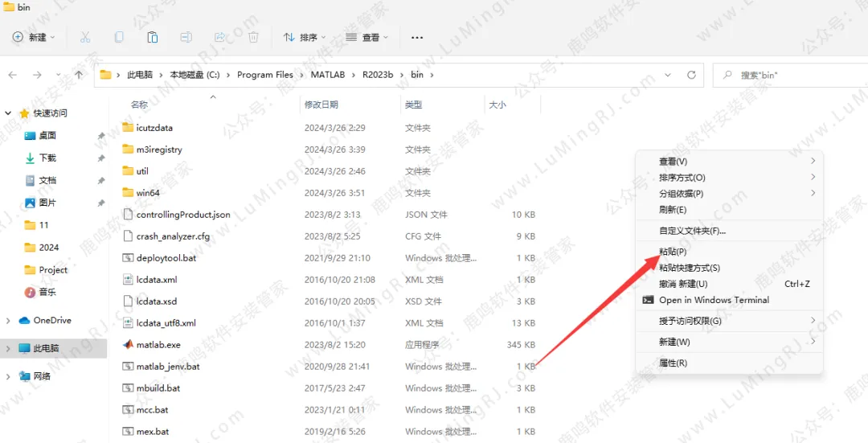This screenshot has height=443, width=868.
Task: Click the Copy icon in toolbar
Action: tap(119, 37)
